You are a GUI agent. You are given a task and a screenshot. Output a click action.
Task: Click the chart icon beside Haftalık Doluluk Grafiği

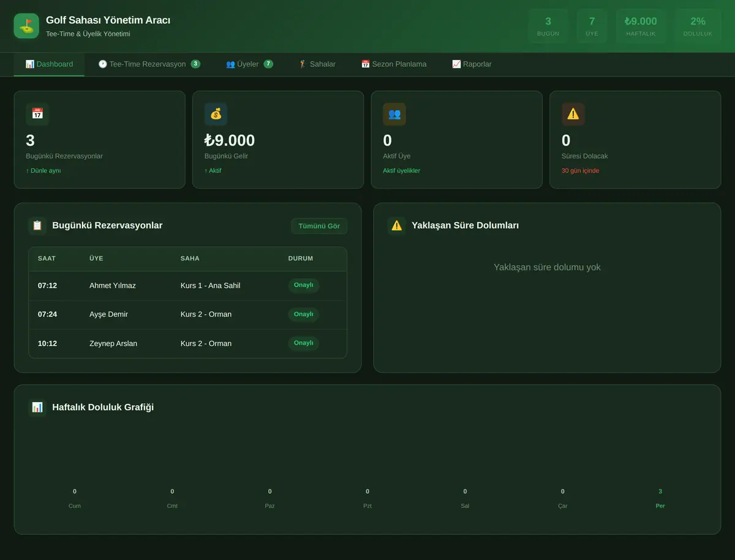coord(37,407)
